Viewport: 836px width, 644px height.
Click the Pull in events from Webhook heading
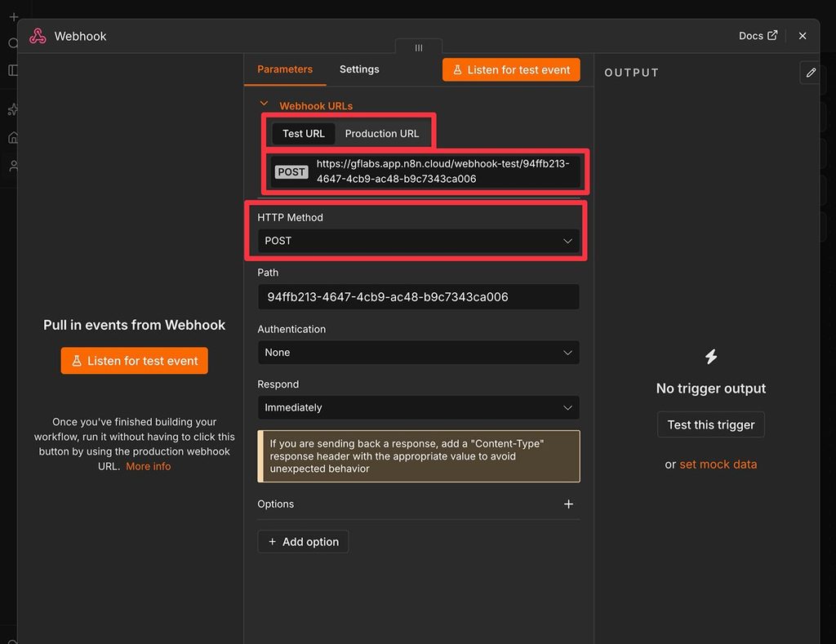[135, 325]
